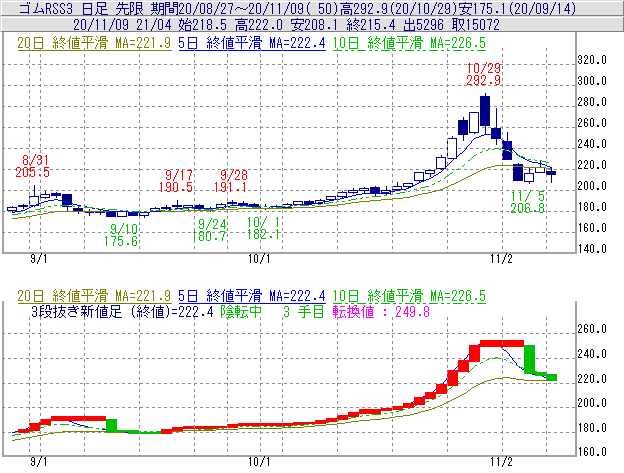Click the 20日 終値平滑 MA=221.9 legend in top chart

pyautogui.click(x=94, y=43)
